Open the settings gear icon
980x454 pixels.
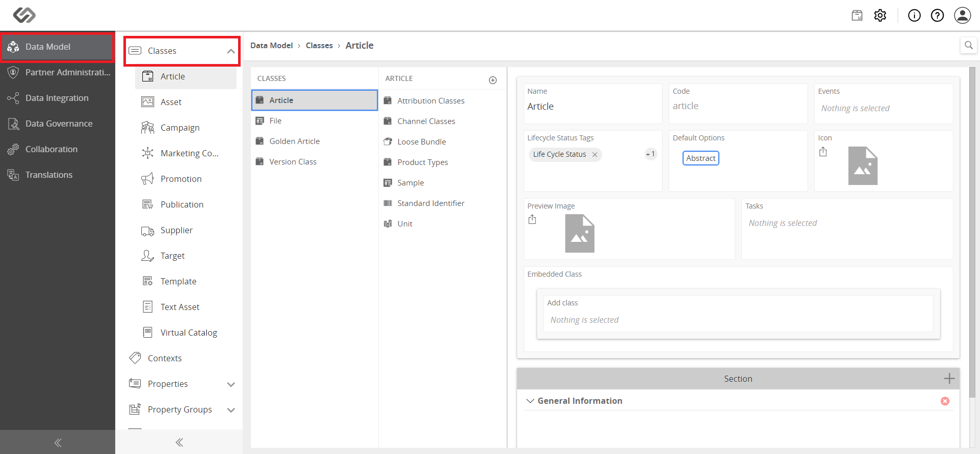(880, 15)
